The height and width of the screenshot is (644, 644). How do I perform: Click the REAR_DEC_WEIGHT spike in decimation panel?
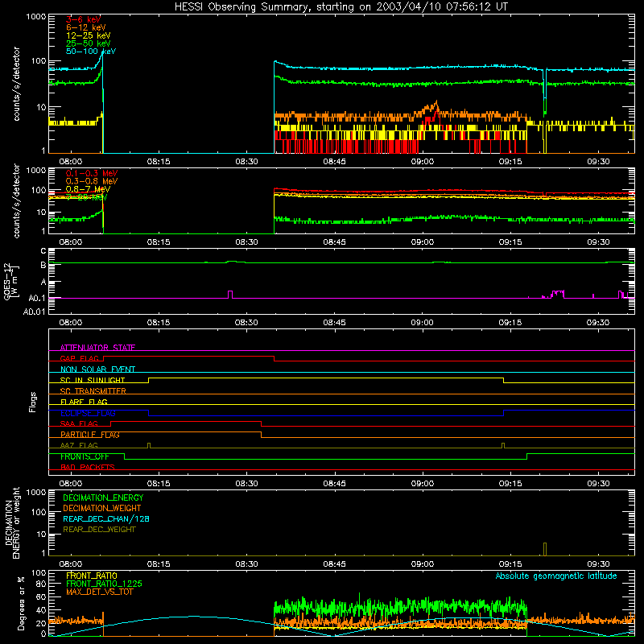545,549
